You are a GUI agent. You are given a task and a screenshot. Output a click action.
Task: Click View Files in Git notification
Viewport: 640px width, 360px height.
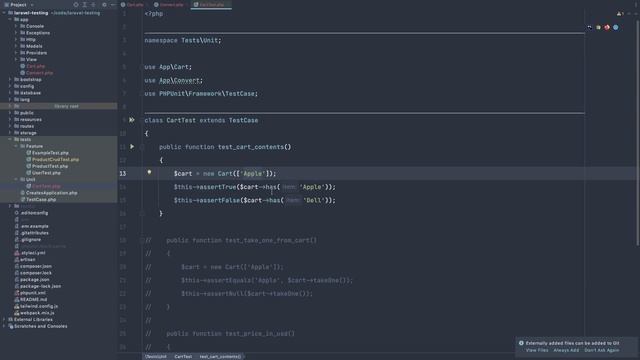click(x=537, y=350)
